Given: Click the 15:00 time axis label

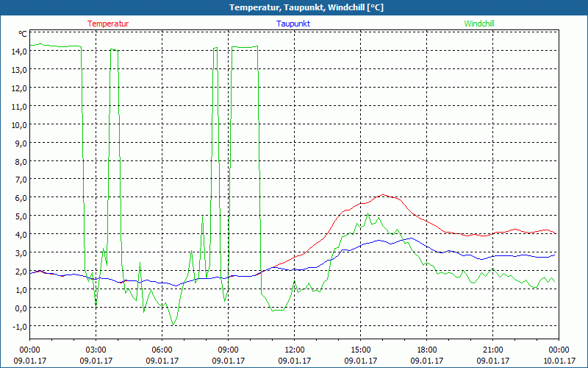Looking at the screenshot, I should (x=361, y=350).
